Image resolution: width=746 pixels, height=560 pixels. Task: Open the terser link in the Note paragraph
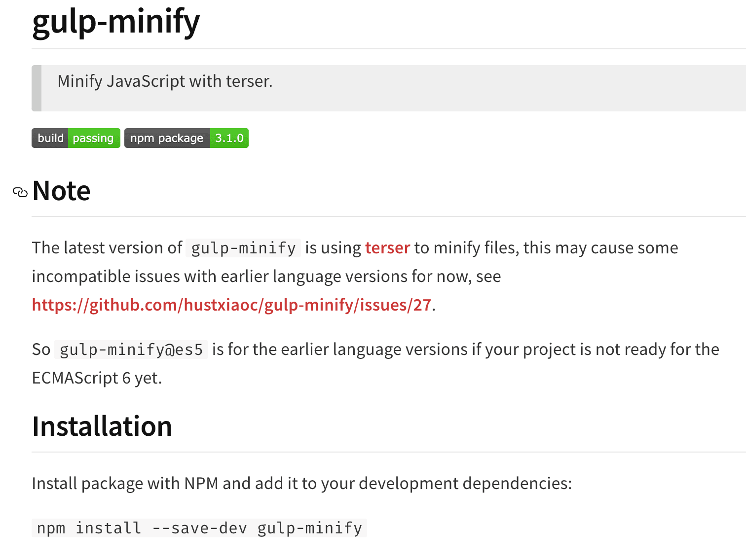click(x=388, y=248)
